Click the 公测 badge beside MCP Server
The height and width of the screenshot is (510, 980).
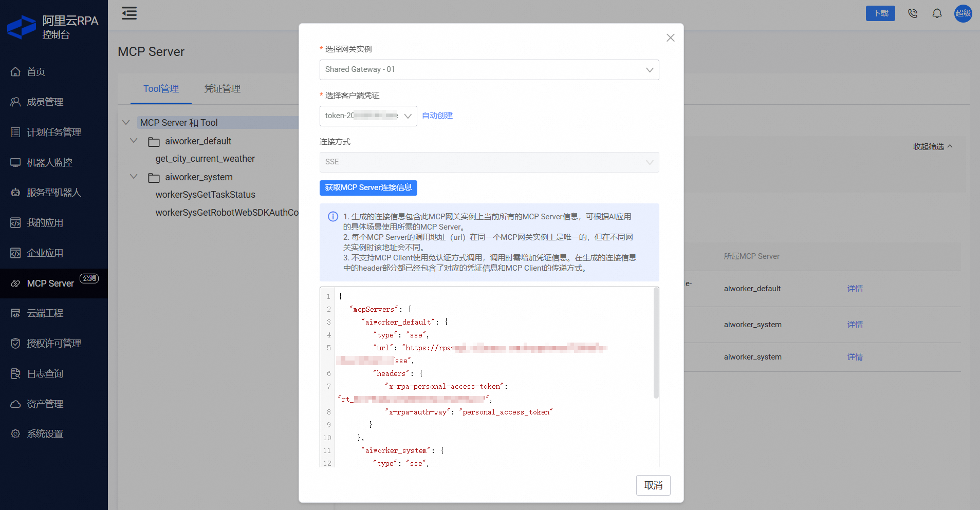89,278
